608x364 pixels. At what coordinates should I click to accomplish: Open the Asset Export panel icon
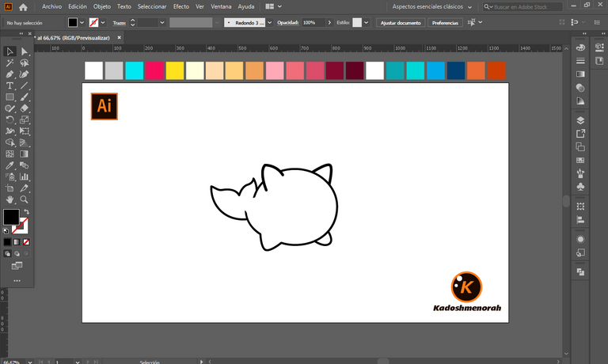(580, 134)
